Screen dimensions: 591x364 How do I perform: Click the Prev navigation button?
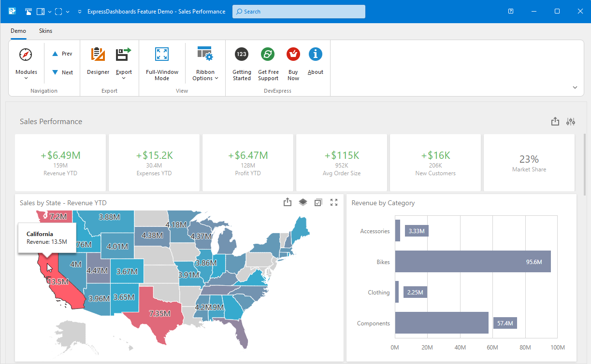coord(62,53)
